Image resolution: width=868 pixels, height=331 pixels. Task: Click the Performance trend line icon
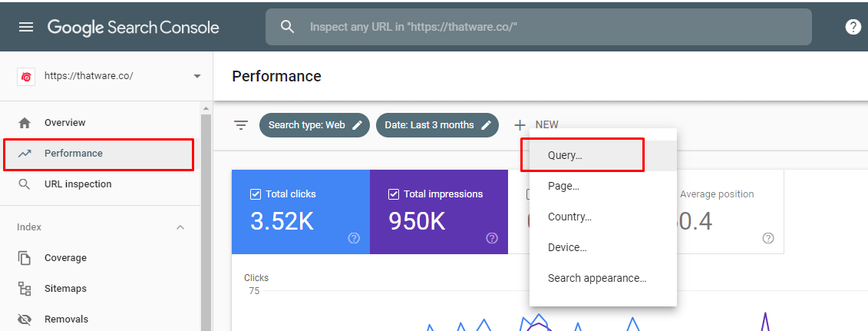pos(25,154)
